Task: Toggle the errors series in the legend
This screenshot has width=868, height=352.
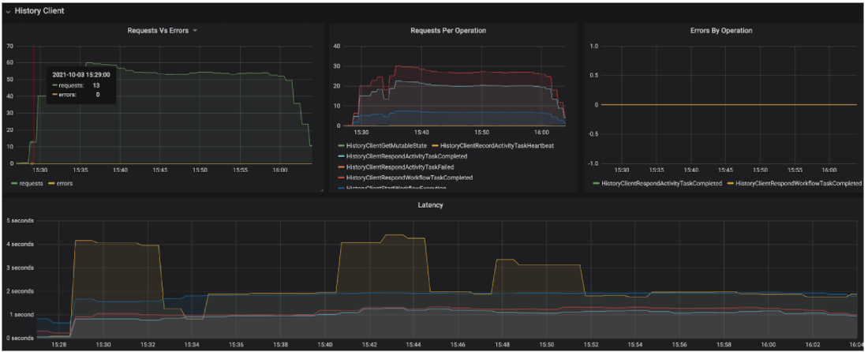Action: point(67,183)
